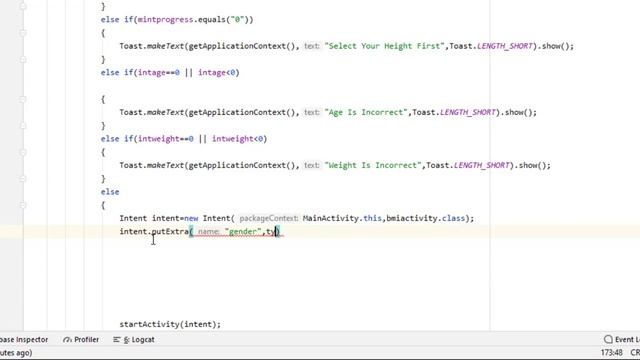
Task: Click MainActivity.this in the Intent constructor
Action: (342, 218)
